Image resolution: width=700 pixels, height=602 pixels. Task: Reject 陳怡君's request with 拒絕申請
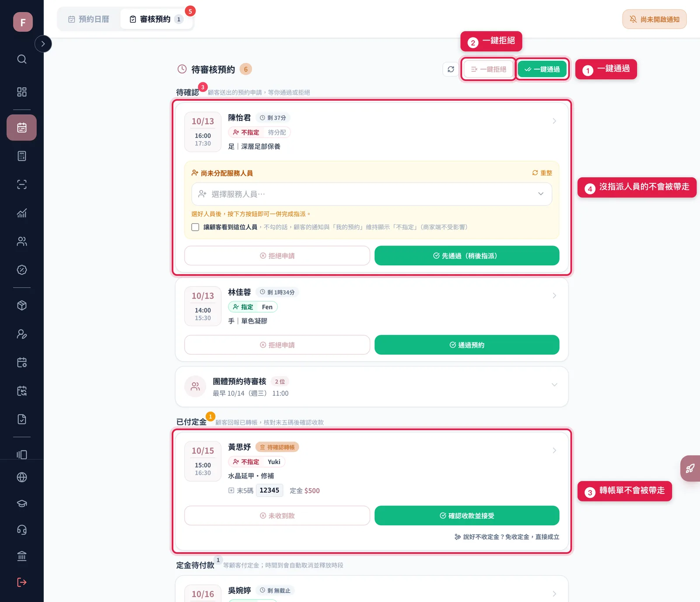pos(277,256)
